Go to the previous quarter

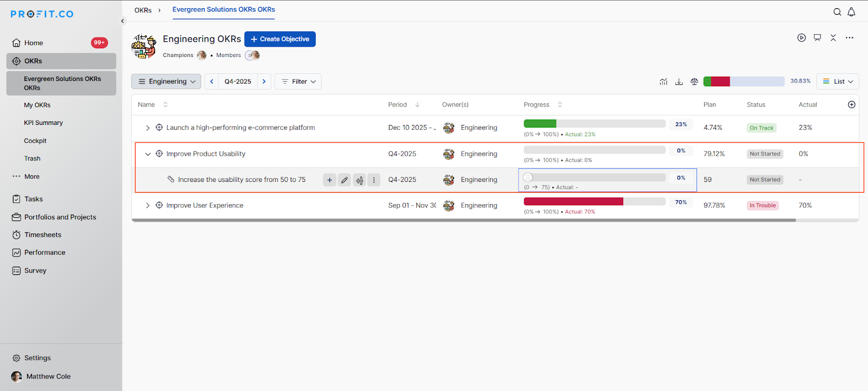[x=212, y=81]
